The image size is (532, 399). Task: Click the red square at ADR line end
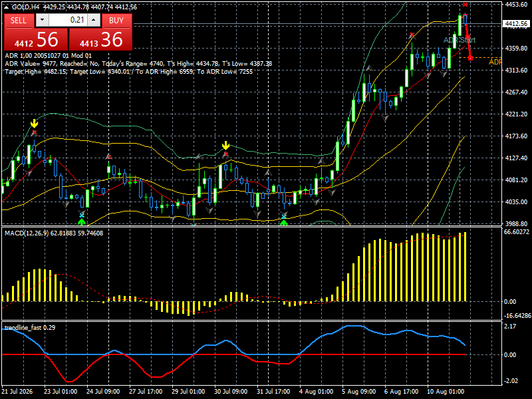click(x=471, y=58)
